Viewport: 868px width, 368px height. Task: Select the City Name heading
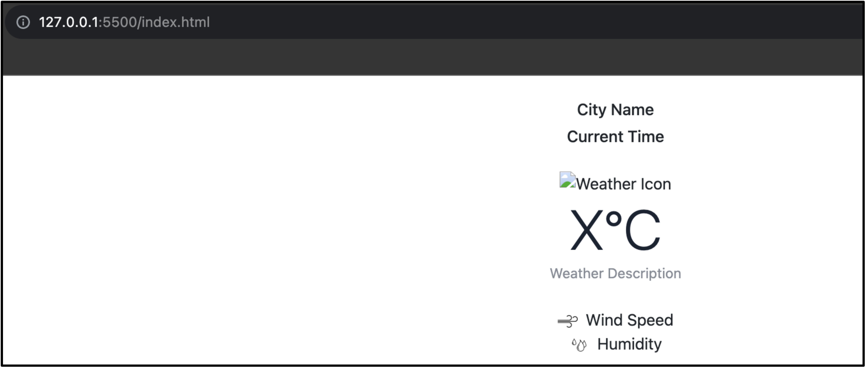click(x=615, y=110)
